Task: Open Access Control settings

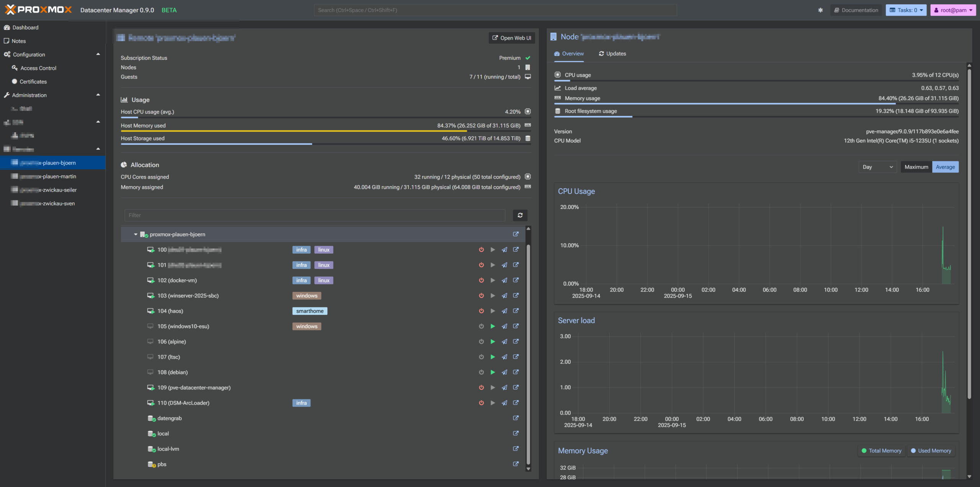Action: (x=52, y=68)
